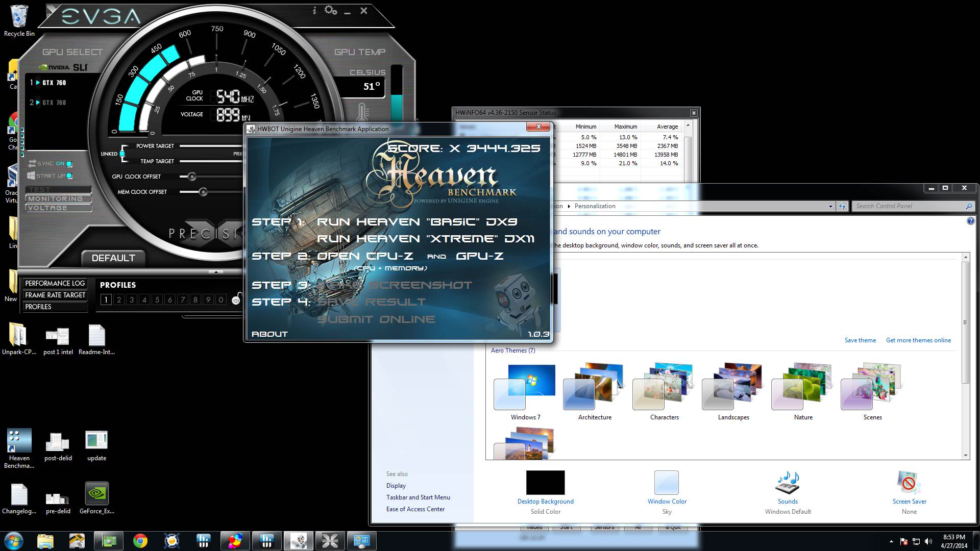The image size is (980, 551).
Task: Open the VOLTAGE section
Action: click(x=59, y=208)
